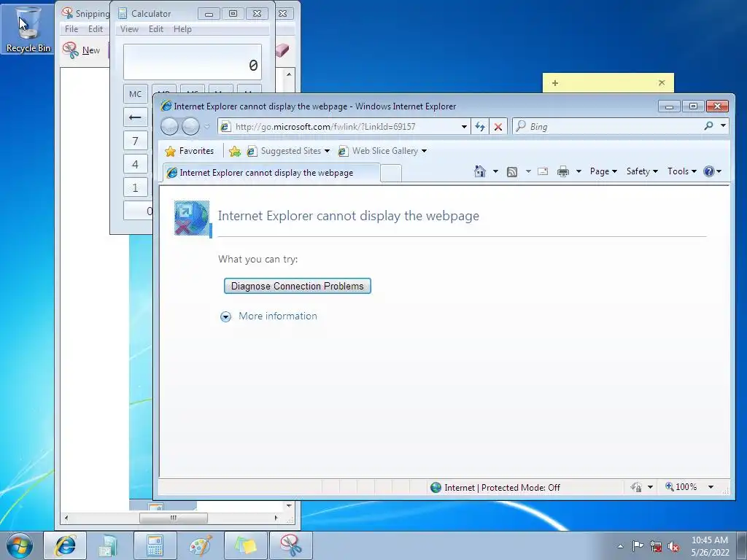The image size is (747, 560).
Task: Click the Print icon in command bar
Action: pyautogui.click(x=563, y=171)
